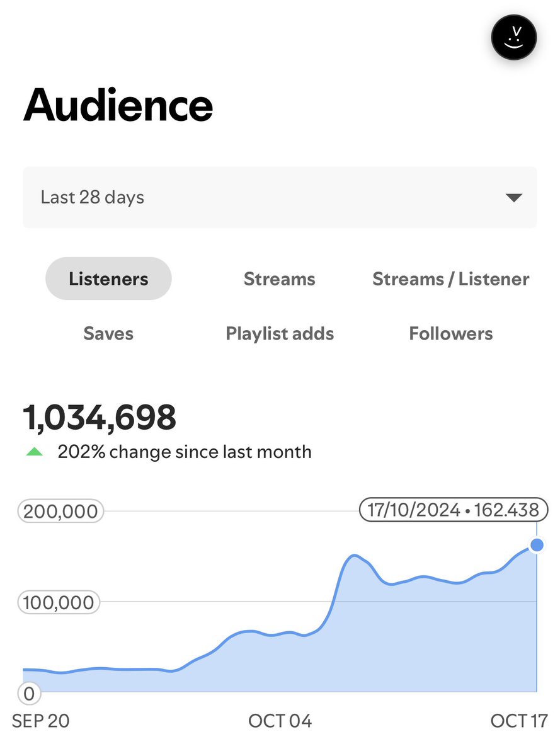Click the OCT 17 date label

click(x=519, y=721)
